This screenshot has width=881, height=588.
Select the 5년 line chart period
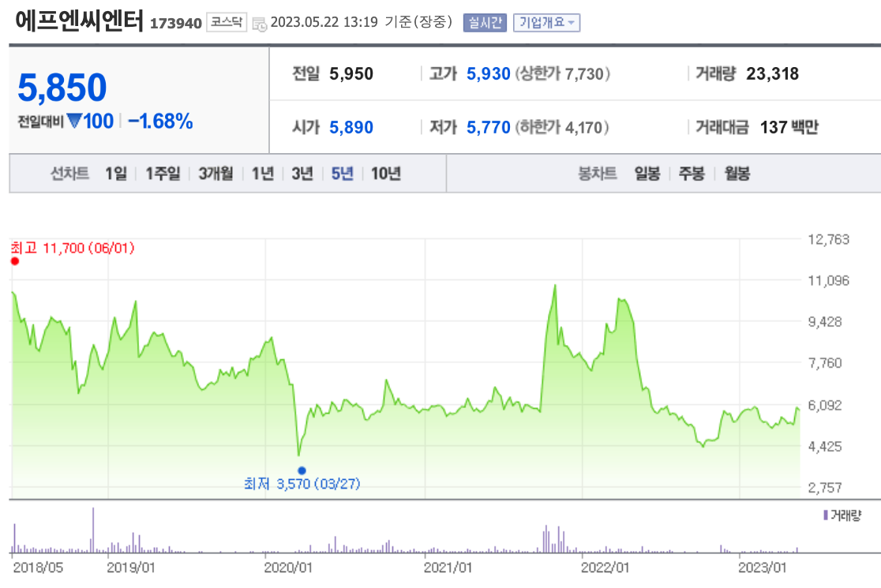pyautogui.click(x=342, y=174)
